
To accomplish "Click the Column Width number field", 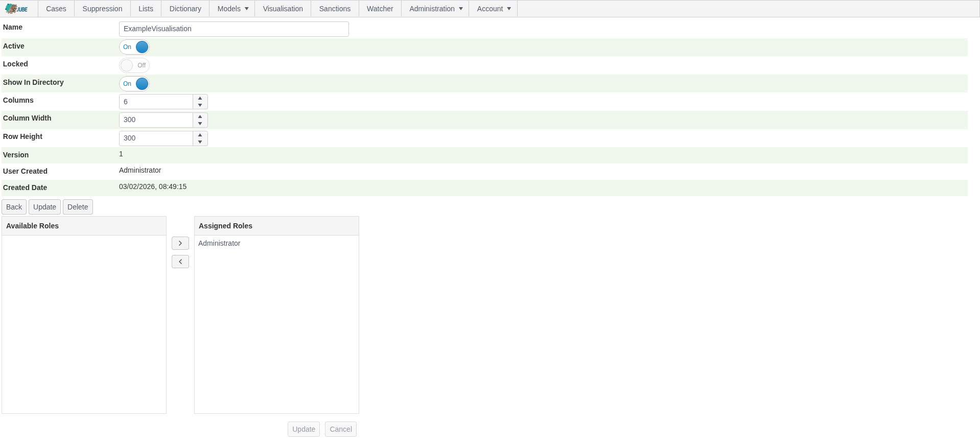I will 156,120.
